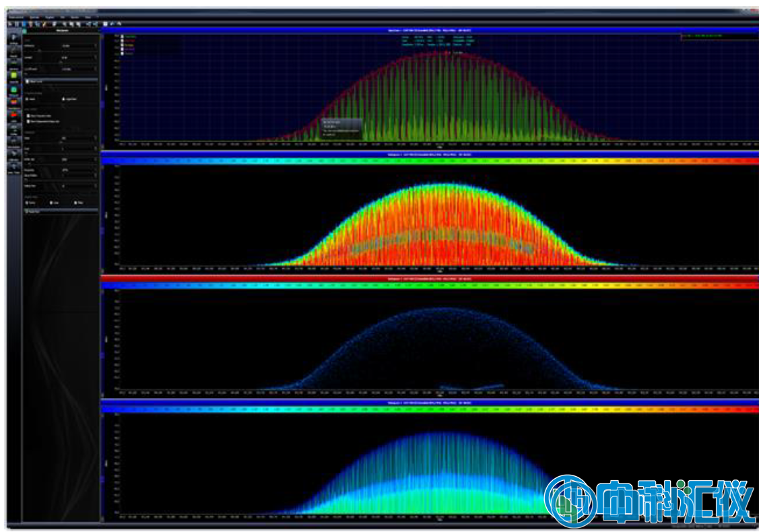This screenshot has width=759, height=532.
Task: Toggle the green trace checkbox in plot legend
Action: coord(122,36)
